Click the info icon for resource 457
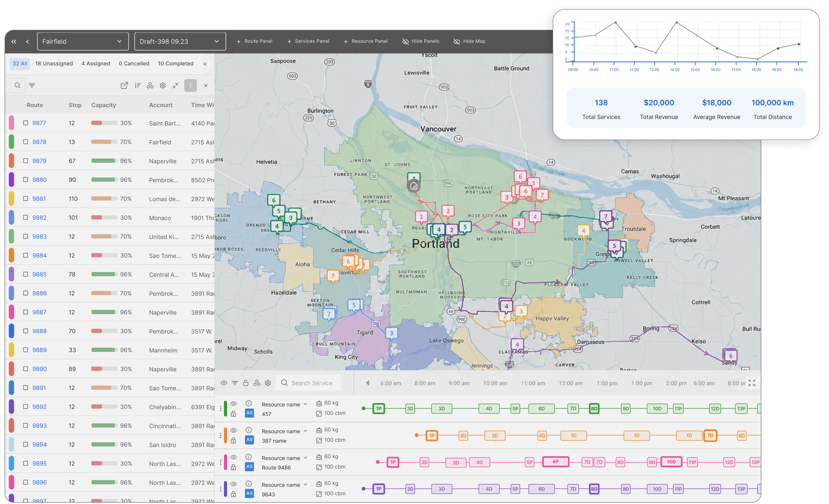The height and width of the screenshot is (504, 829). click(x=248, y=404)
